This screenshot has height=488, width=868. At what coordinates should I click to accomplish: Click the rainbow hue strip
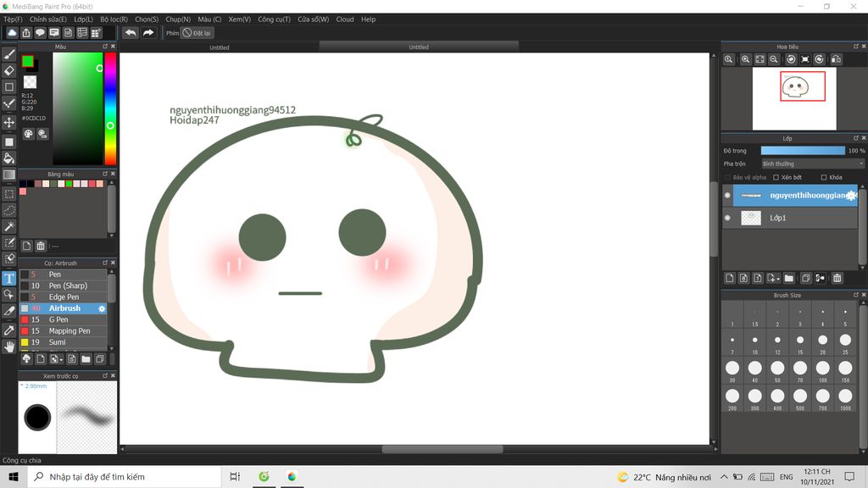[x=110, y=108]
